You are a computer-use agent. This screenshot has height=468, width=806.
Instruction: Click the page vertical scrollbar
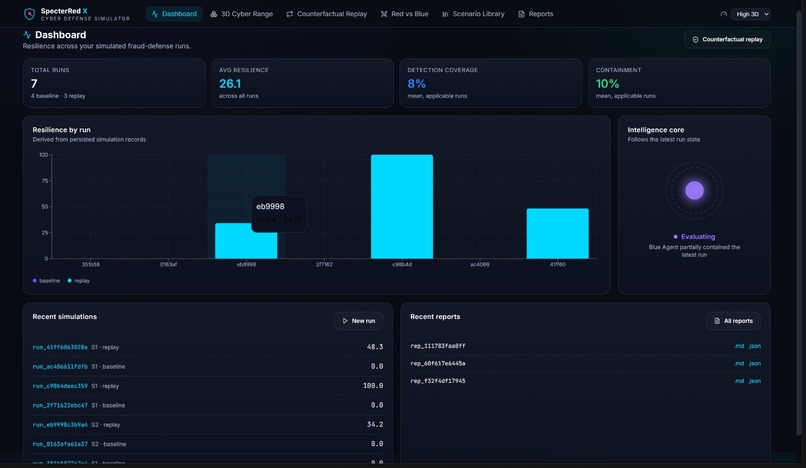coord(798,221)
